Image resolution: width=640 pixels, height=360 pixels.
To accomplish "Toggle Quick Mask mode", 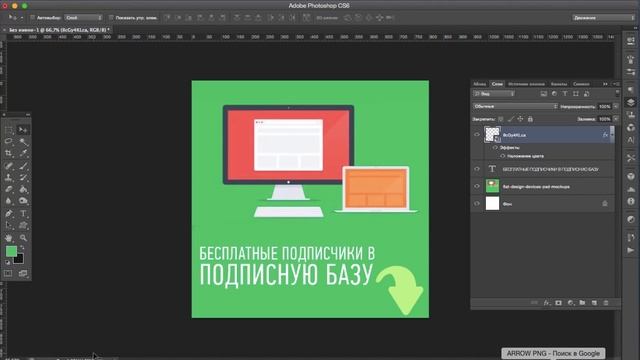I will [x=9, y=273].
